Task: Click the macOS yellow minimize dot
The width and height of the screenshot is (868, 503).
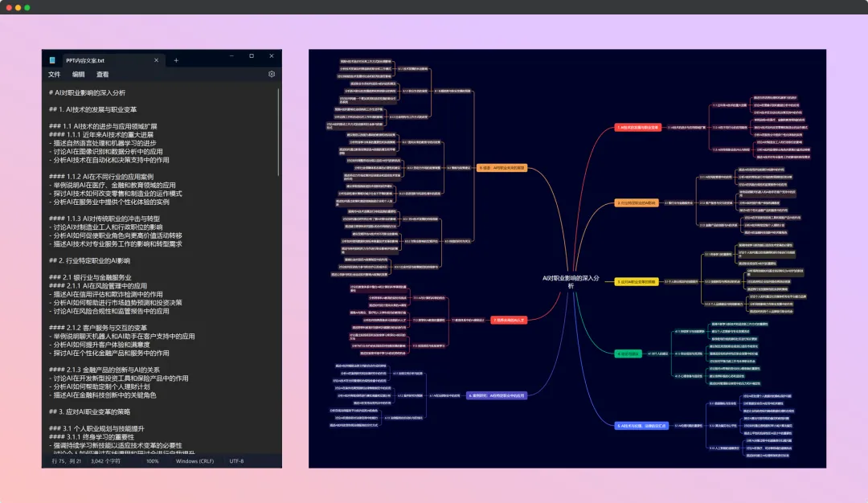Action: coord(17,7)
